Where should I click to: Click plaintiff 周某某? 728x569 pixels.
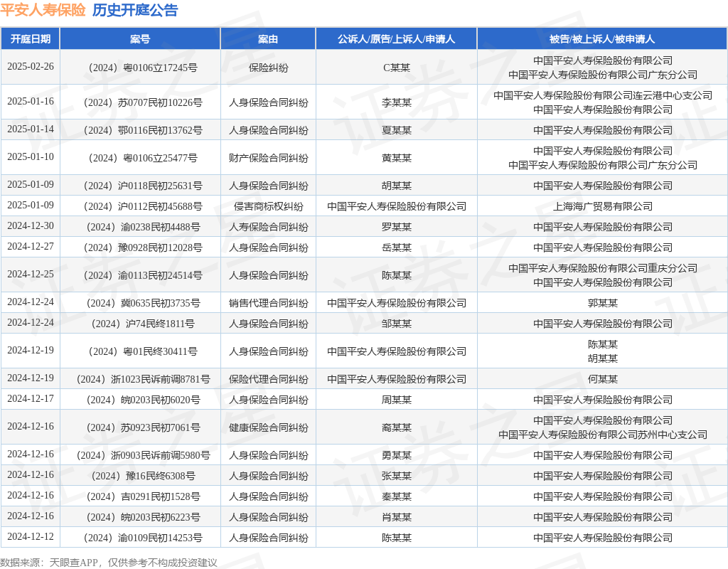(x=397, y=400)
